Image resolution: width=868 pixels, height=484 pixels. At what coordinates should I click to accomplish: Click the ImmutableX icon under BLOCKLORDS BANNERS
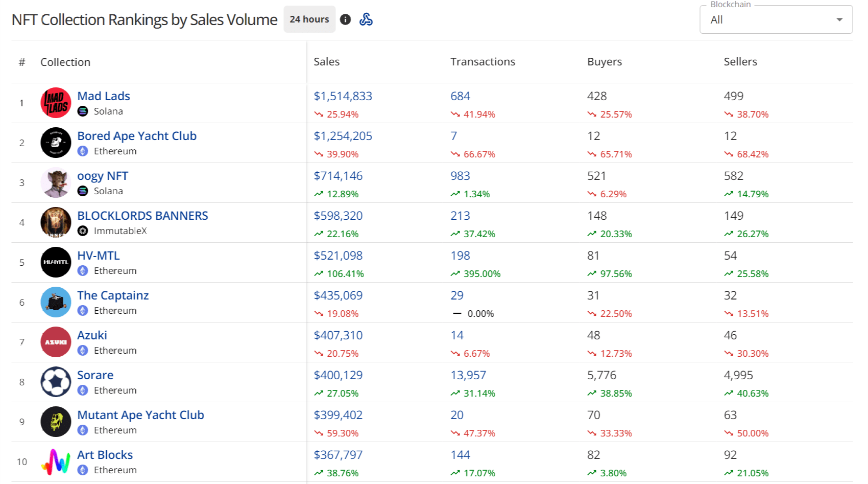[83, 231]
